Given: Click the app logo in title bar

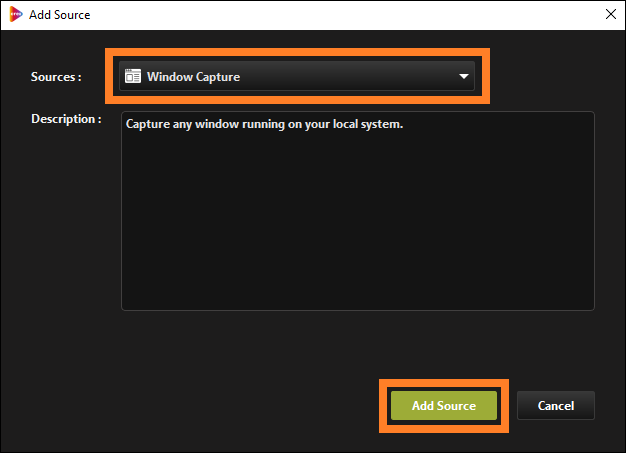Looking at the screenshot, I should click(16, 14).
